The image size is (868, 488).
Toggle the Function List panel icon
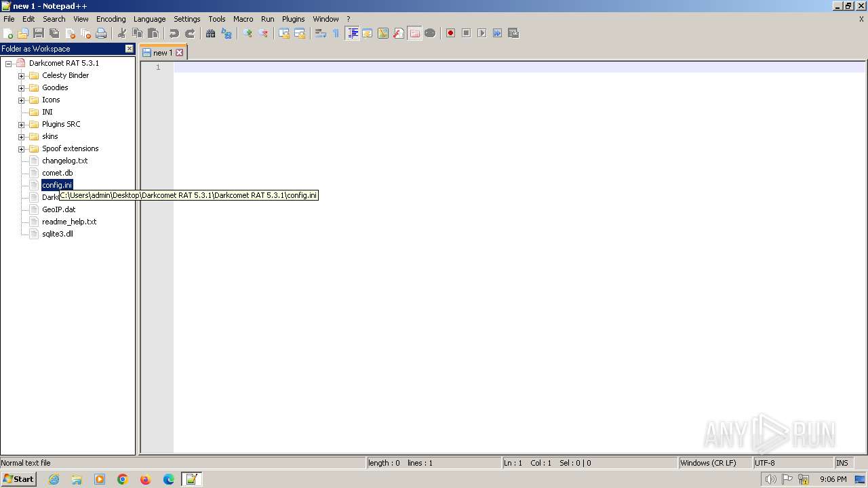click(x=399, y=33)
